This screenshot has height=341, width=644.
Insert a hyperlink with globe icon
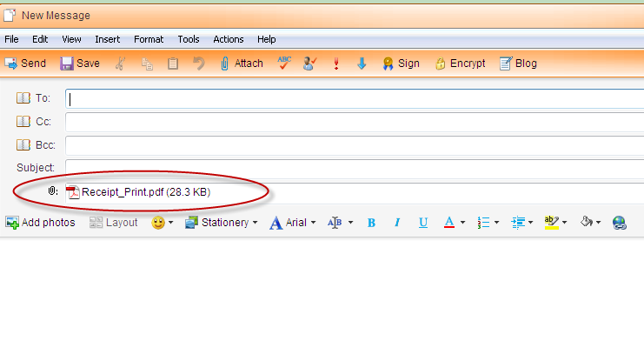pos(620,223)
